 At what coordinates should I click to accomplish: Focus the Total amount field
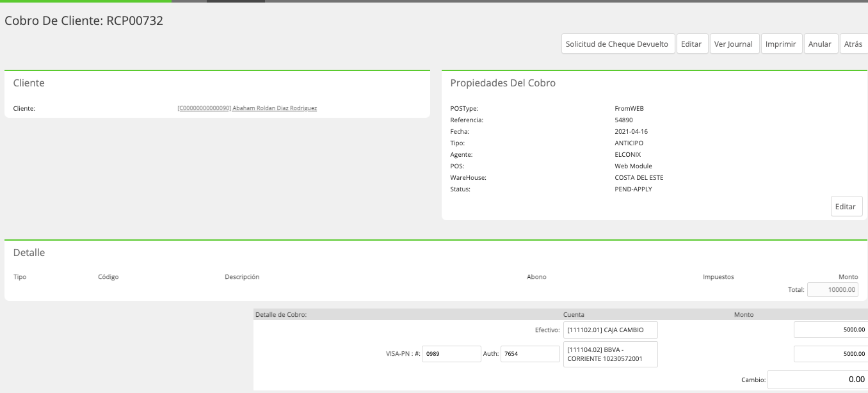833,290
